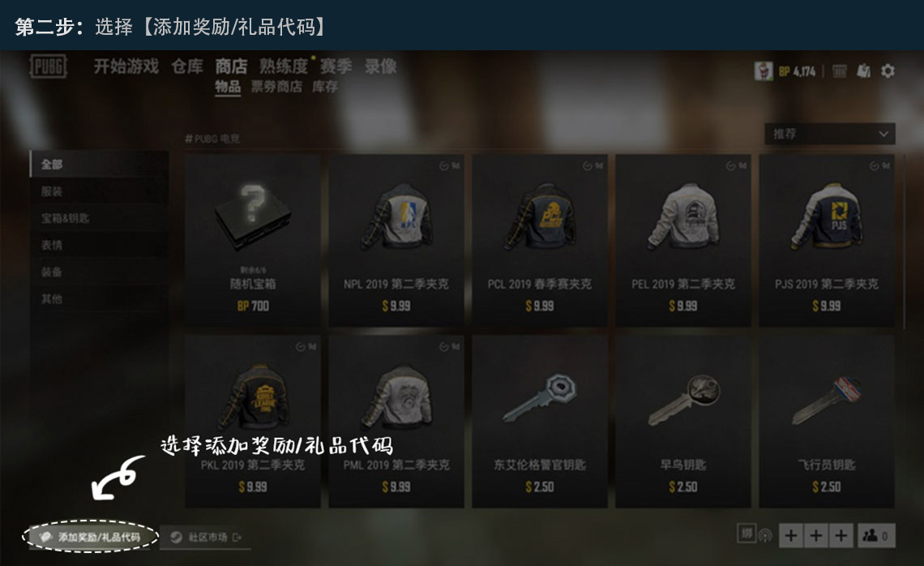Open the settings gear icon
The width and height of the screenshot is (924, 566).
click(888, 71)
